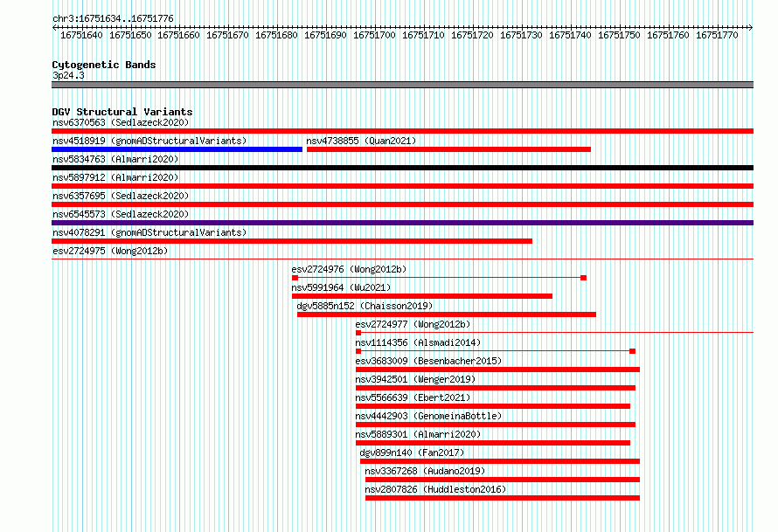The width and height of the screenshot is (778, 532).
Task: Open dgv5885n152 (Chaisson2019) label
Action: coord(365,306)
